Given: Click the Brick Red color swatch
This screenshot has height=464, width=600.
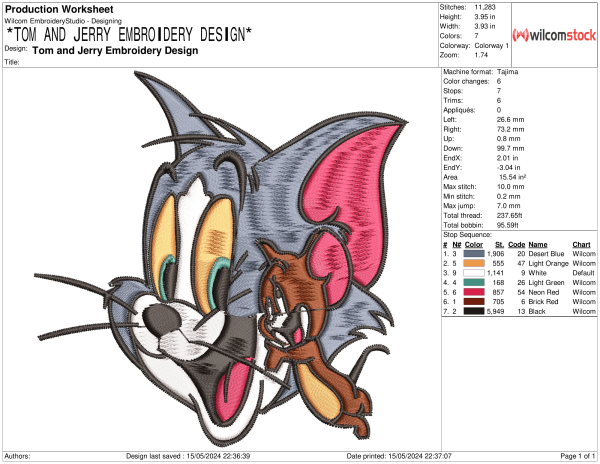Looking at the screenshot, I should click(474, 301).
